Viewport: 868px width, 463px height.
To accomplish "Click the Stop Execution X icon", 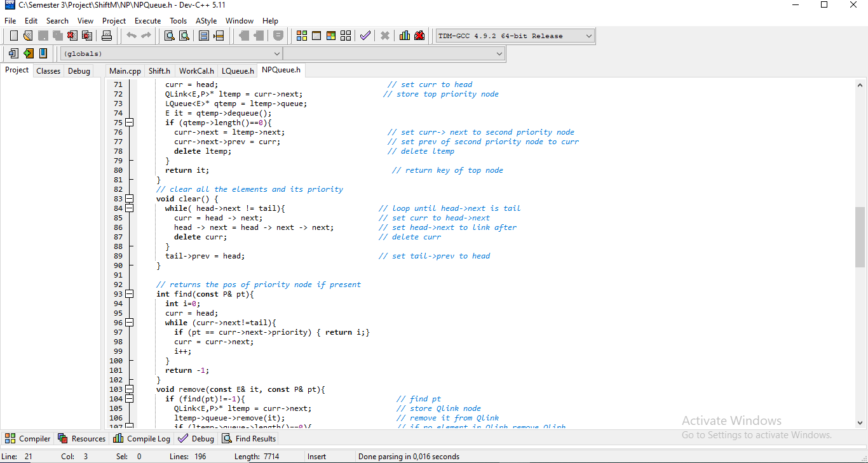I will click(384, 36).
